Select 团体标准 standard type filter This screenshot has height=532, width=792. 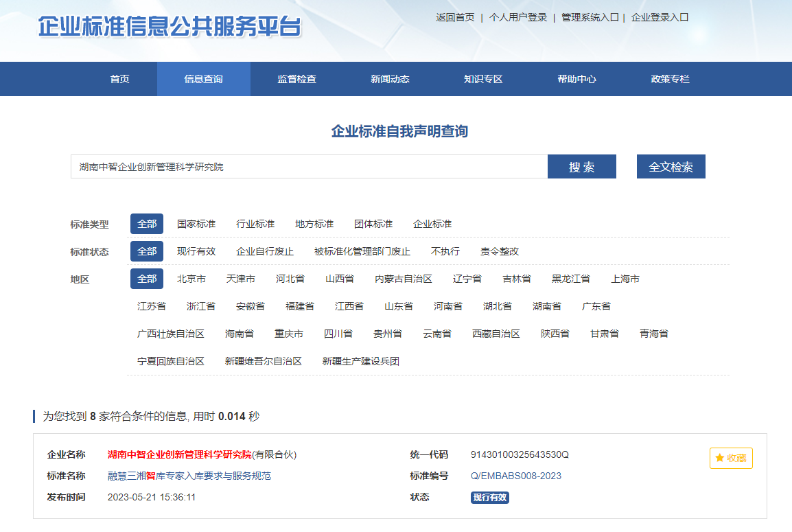(x=373, y=224)
